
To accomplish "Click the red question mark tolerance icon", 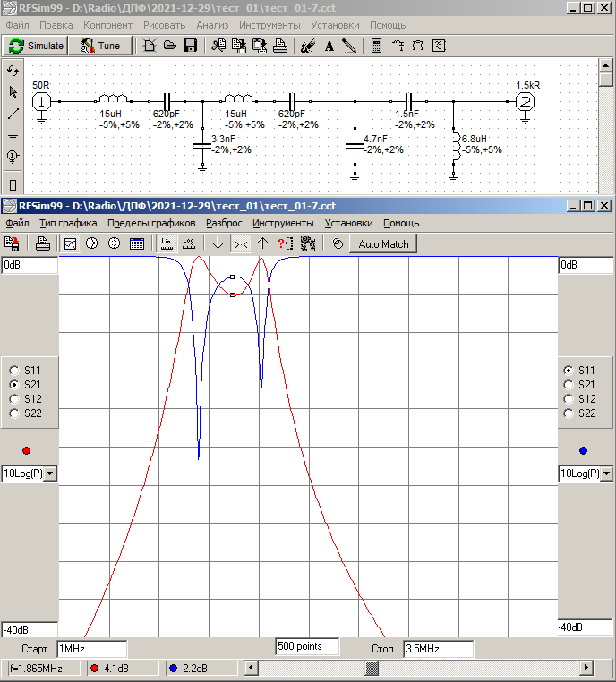I will point(286,243).
